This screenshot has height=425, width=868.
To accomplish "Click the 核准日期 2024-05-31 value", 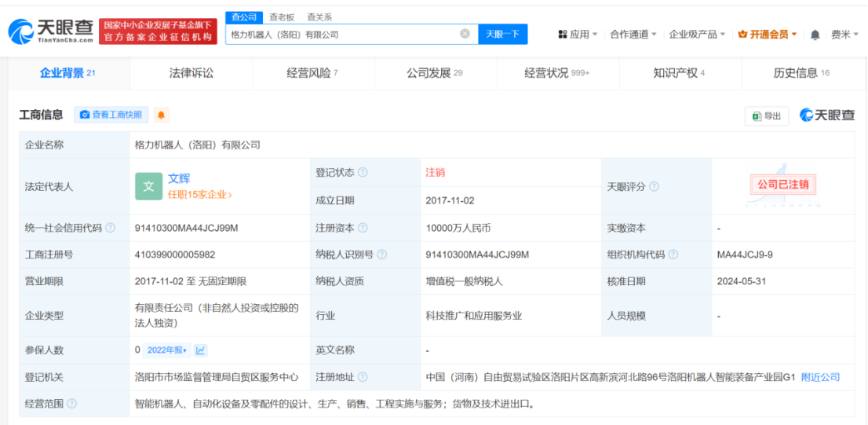I will (x=741, y=281).
